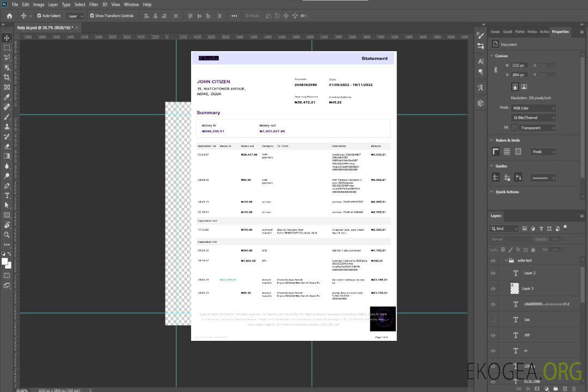Click the foreground color swatch

pyautogui.click(x=5, y=261)
